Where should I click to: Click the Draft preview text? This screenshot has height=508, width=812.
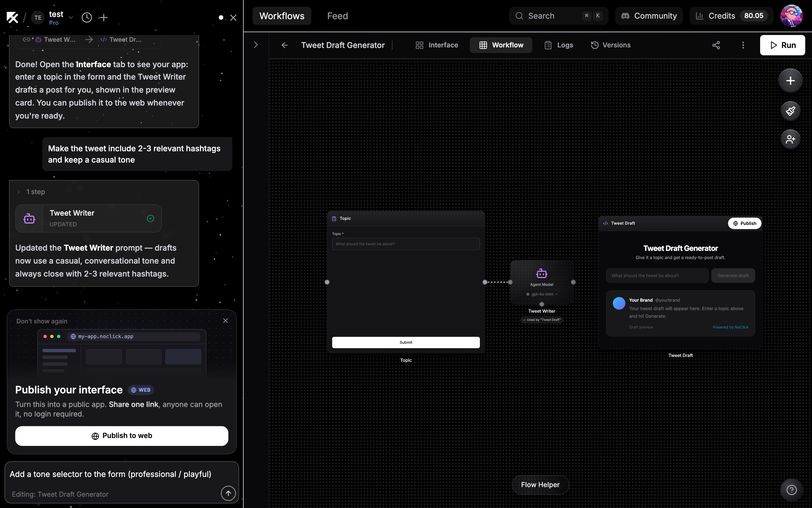641,327
